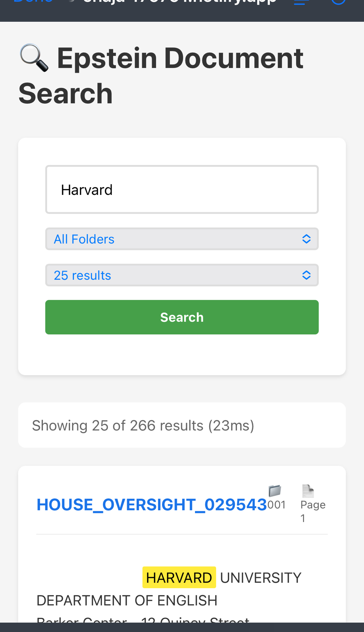364x632 pixels.
Task: Click the page document icon in the result
Action: point(308,491)
